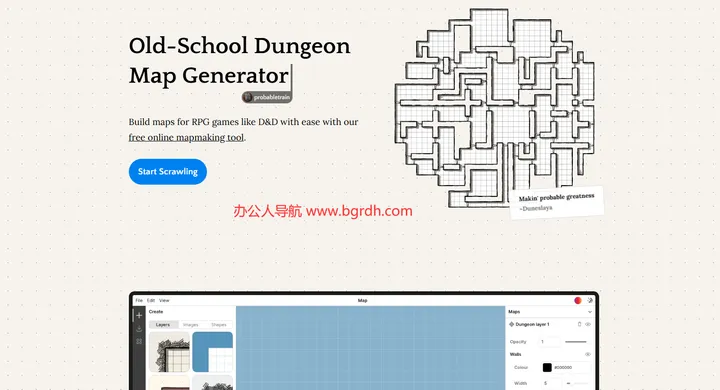Click the round dungeon map illustration
The height and width of the screenshot is (390, 720).
click(x=495, y=108)
